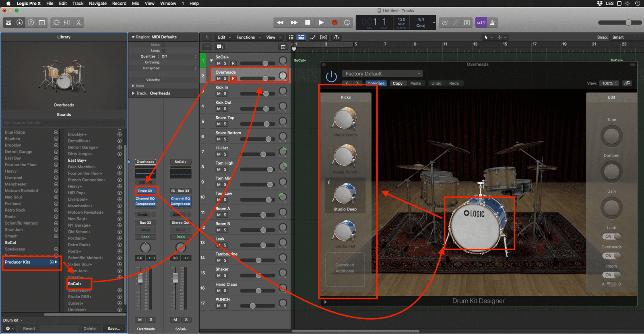This screenshot has height=334, width=644.
Task: Duplicate track button
Action: [220, 47]
